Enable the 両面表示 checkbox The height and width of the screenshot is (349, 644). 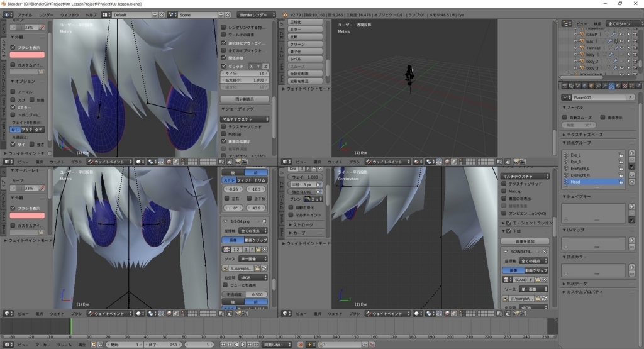pos(603,118)
